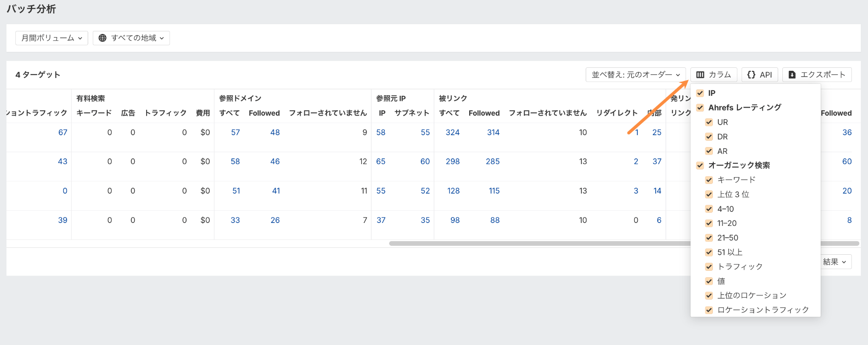The image size is (868, 345).
Task: Expand the すべての地域 region selector
Action: (x=131, y=38)
